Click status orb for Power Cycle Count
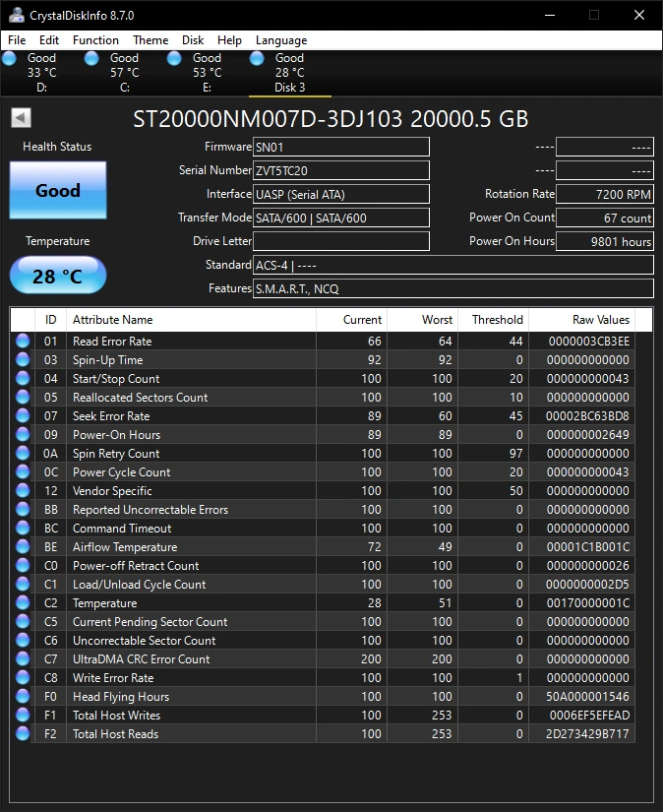 point(23,471)
